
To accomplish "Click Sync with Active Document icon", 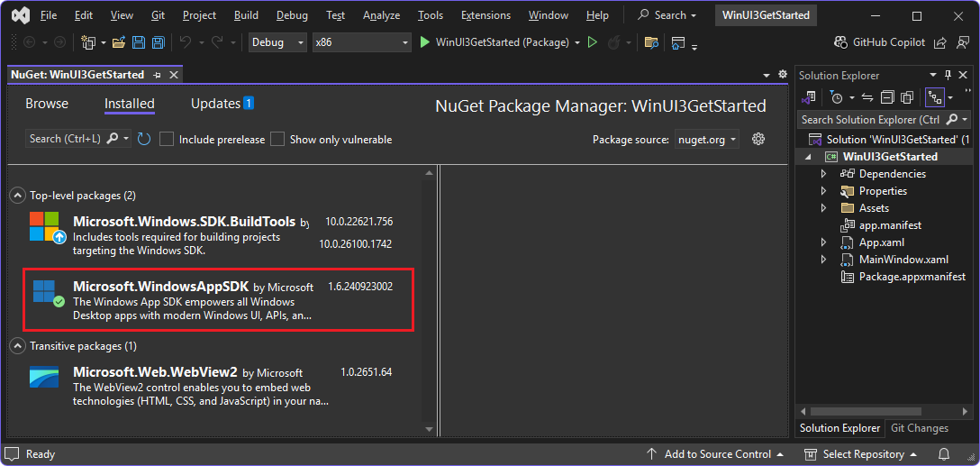I will coord(867,97).
